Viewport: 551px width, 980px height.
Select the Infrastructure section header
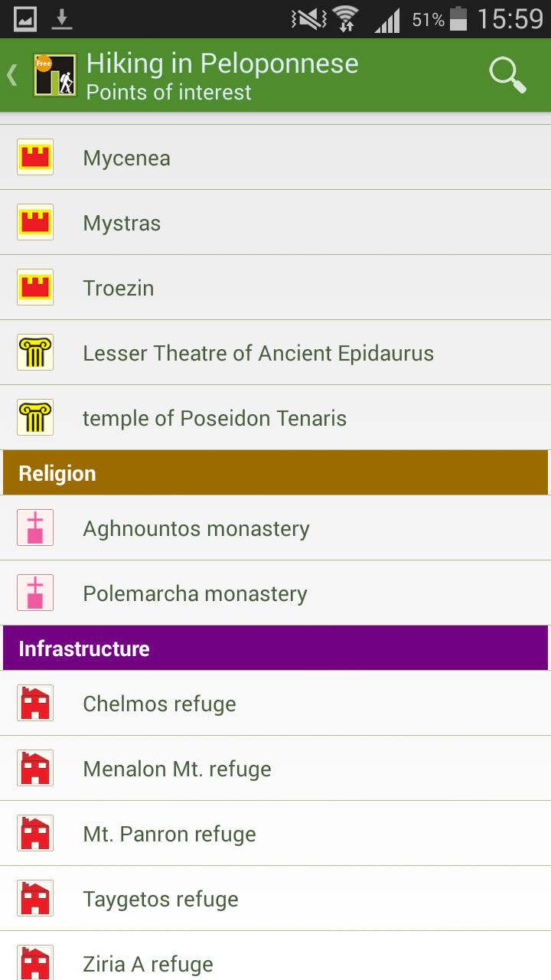click(275, 648)
